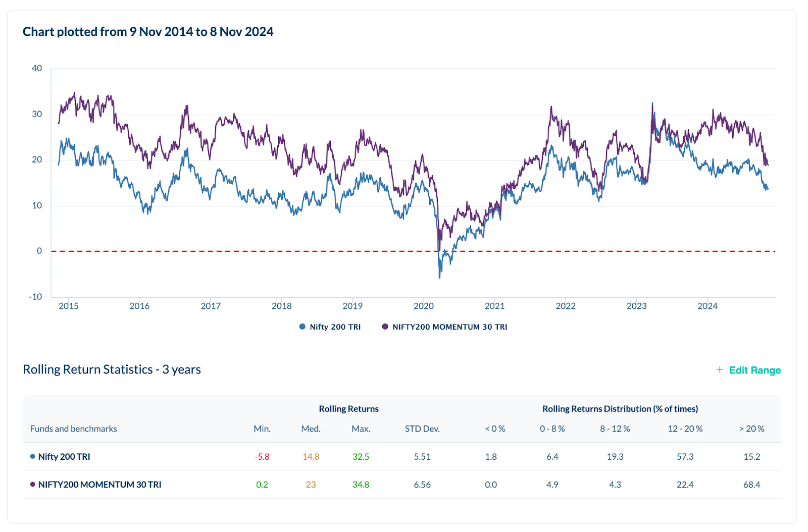Click the 0.2 minimum value for Momentum 30
The image size is (808, 532).
click(262, 485)
